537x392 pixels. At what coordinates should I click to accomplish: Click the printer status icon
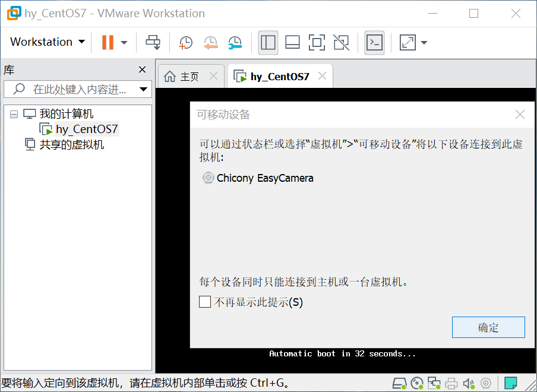click(x=451, y=383)
